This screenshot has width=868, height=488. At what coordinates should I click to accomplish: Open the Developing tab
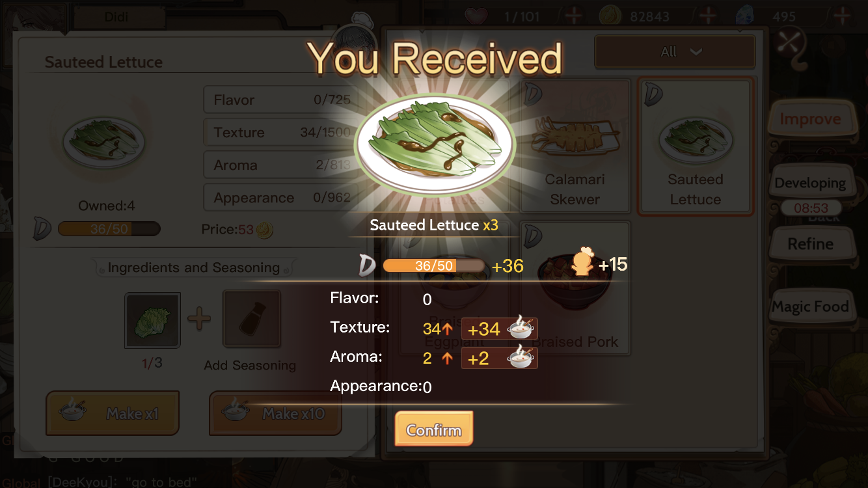810,183
